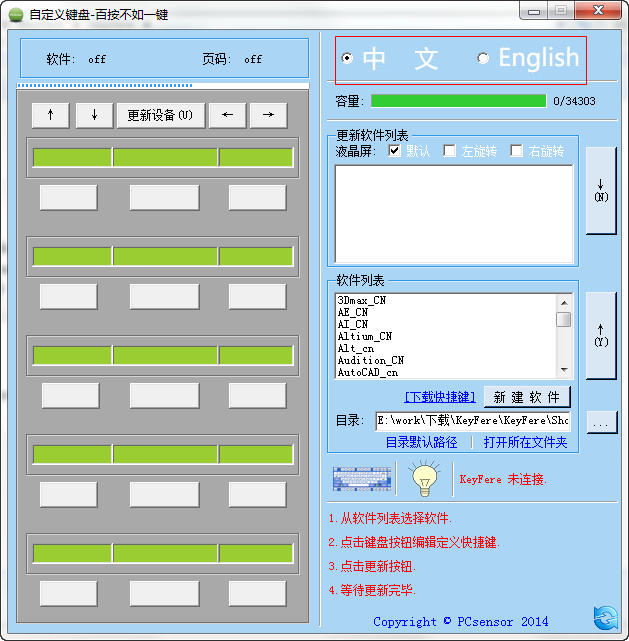Click second row middle key button
629x641 pixels.
click(x=165, y=297)
